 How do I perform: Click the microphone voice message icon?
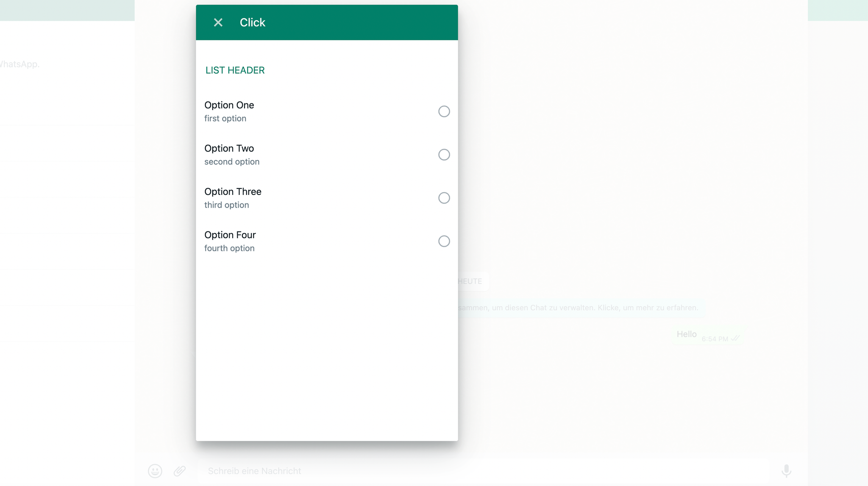pos(786,471)
